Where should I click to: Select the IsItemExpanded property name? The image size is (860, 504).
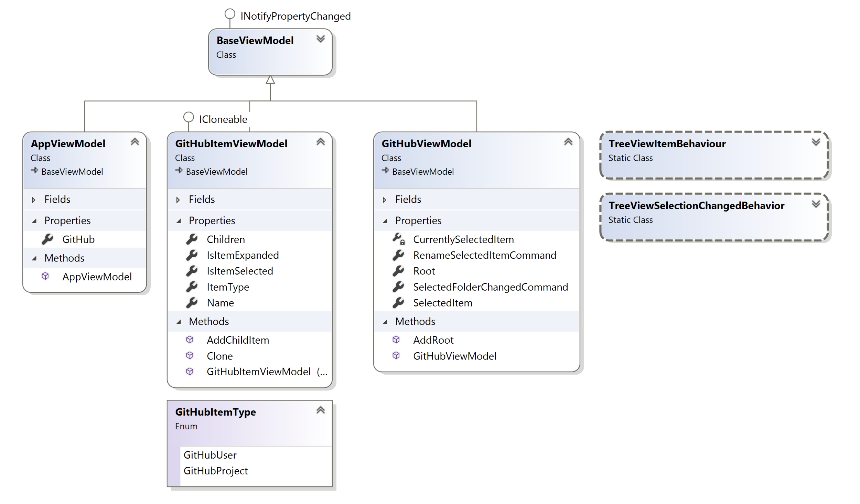click(243, 255)
